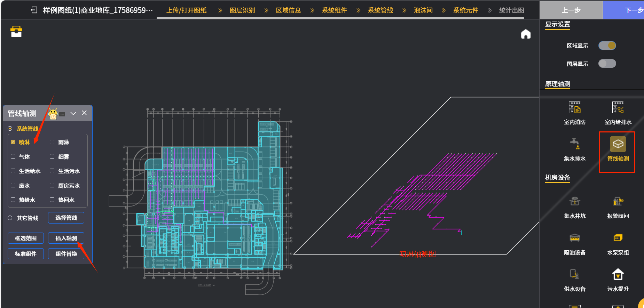Image resolution: width=644 pixels, height=308 pixels.
Task: Click the back icon beside file name
Action: pos(34,10)
